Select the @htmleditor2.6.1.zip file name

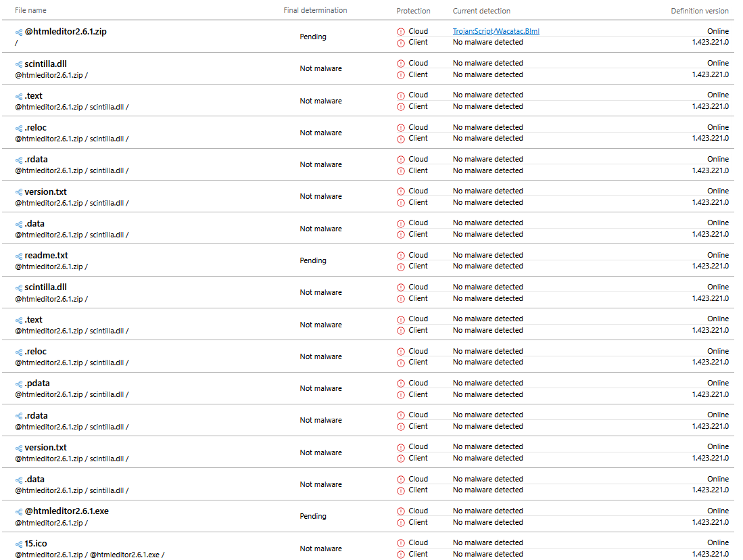coord(66,31)
